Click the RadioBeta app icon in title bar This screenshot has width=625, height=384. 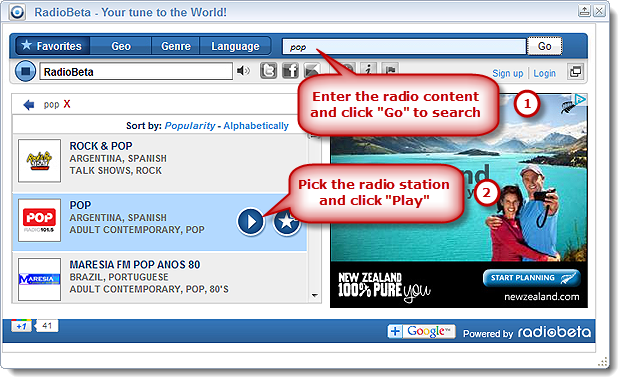[17, 12]
